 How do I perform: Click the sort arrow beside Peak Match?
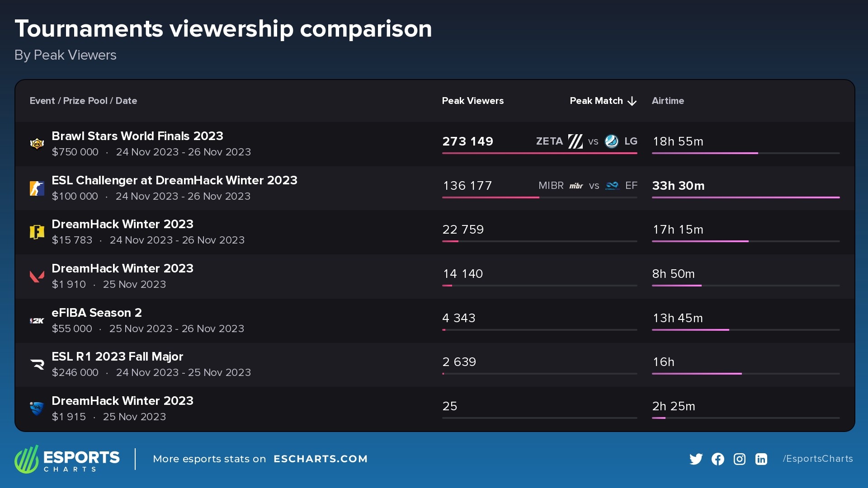[x=632, y=101]
